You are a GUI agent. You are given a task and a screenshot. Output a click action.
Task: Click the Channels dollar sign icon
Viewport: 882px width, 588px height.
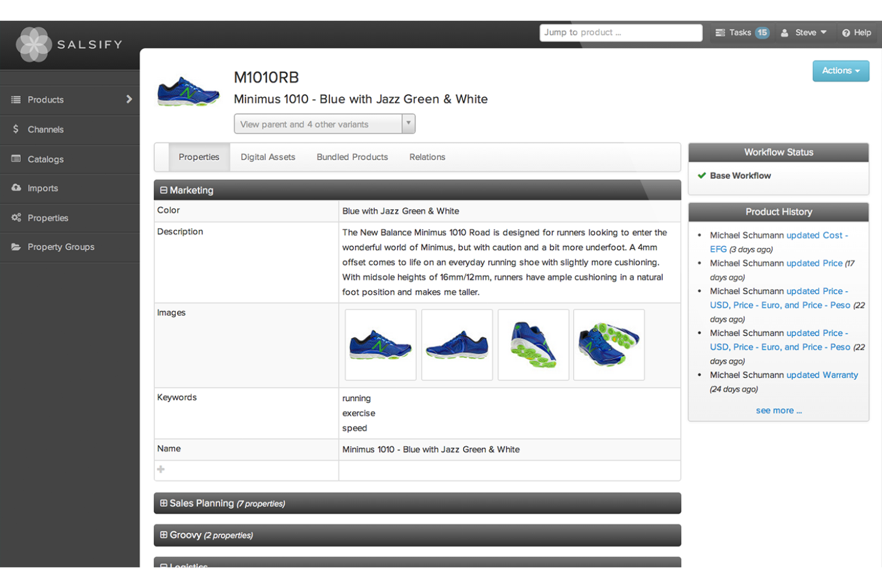(x=15, y=129)
